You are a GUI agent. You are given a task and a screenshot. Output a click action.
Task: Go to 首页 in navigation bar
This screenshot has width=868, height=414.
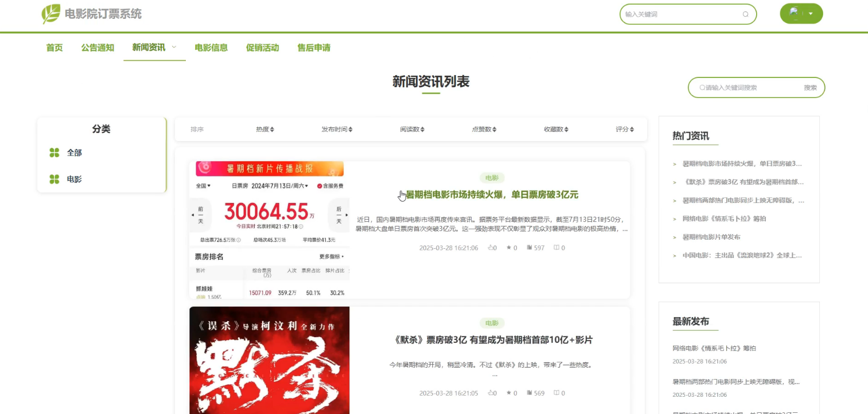pos(55,48)
